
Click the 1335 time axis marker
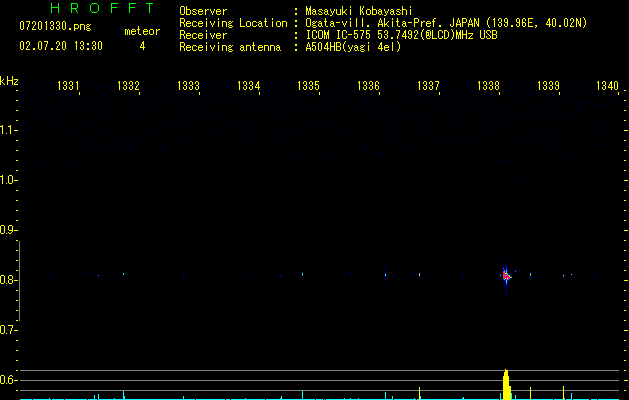pos(308,85)
